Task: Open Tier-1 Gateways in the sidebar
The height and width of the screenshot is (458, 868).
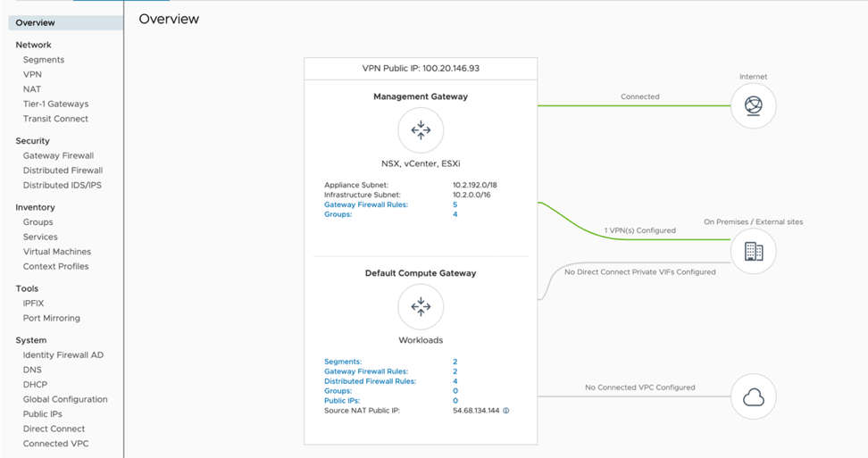Action: (x=55, y=104)
